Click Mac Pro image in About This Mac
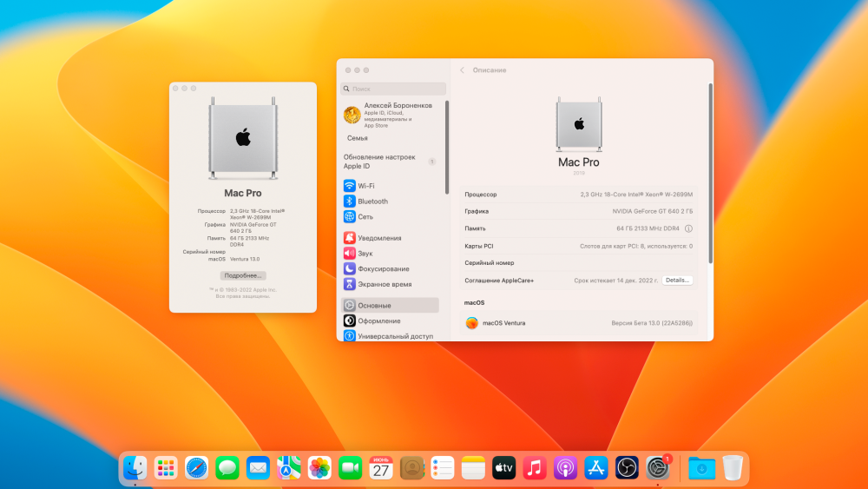This screenshot has width=868, height=489. 243,138
